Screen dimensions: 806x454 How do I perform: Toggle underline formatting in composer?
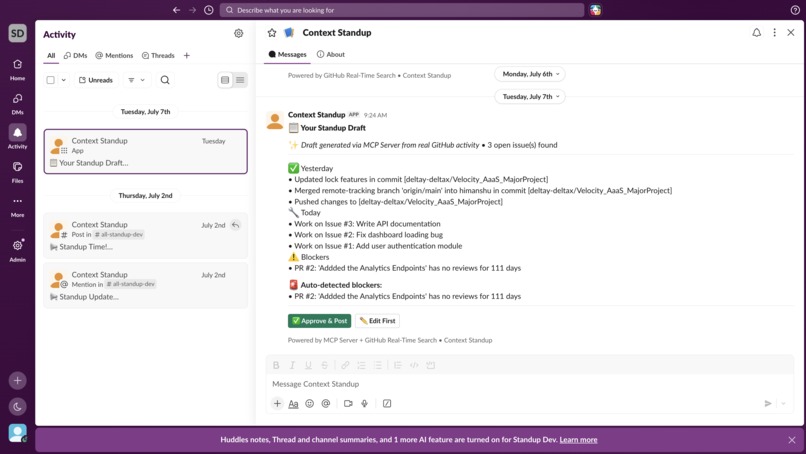coord(308,365)
